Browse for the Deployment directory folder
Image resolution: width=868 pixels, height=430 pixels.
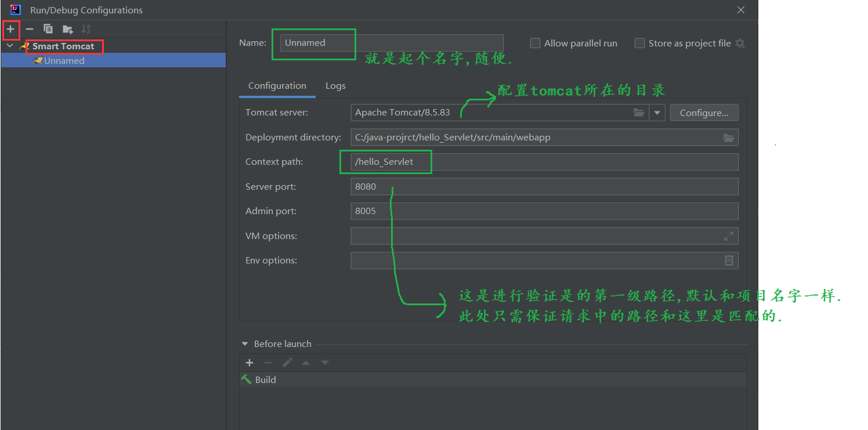pyautogui.click(x=729, y=138)
